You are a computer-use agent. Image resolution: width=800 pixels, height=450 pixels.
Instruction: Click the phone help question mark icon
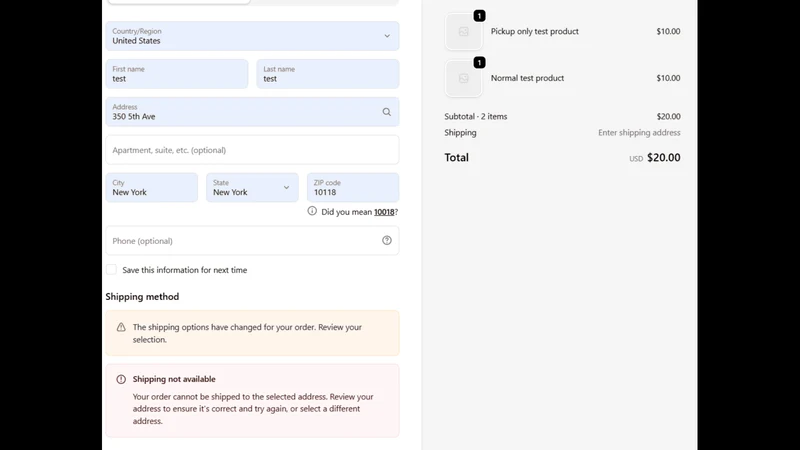(x=387, y=240)
